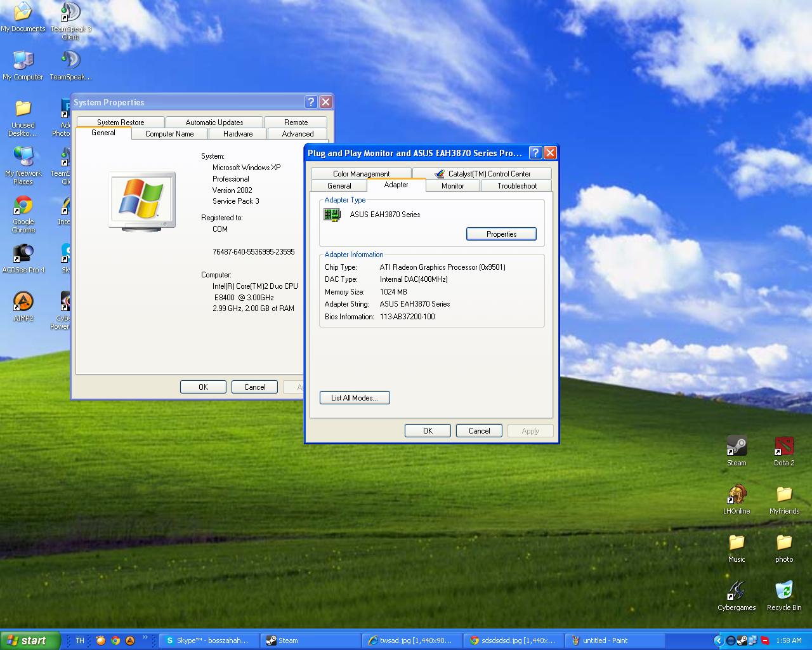Image resolution: width=812 pixels, height=650 pixels.
Task: Select the General tab in System Properties
Action: click(x=103, y=132)
